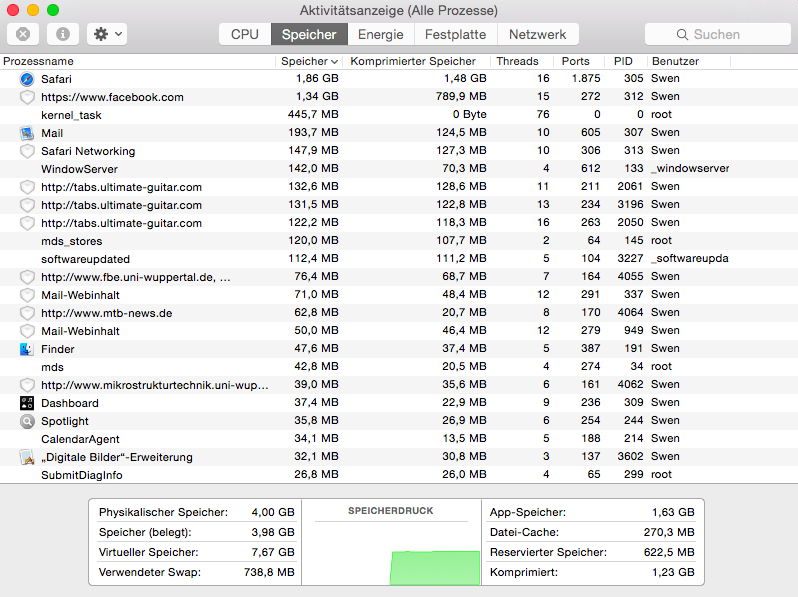Click the Dashboard process name
Viewport: 798px width, 597px height.
tap(70, 403)
